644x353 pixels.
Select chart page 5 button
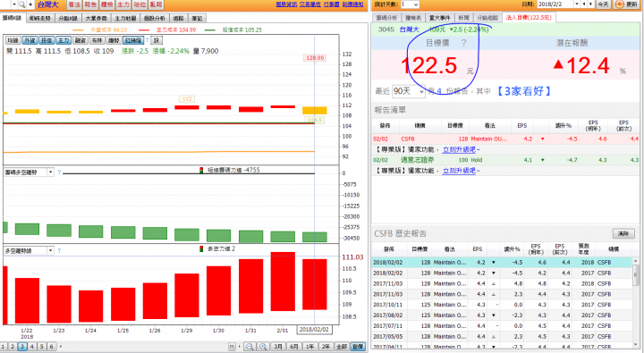(41, 347)
